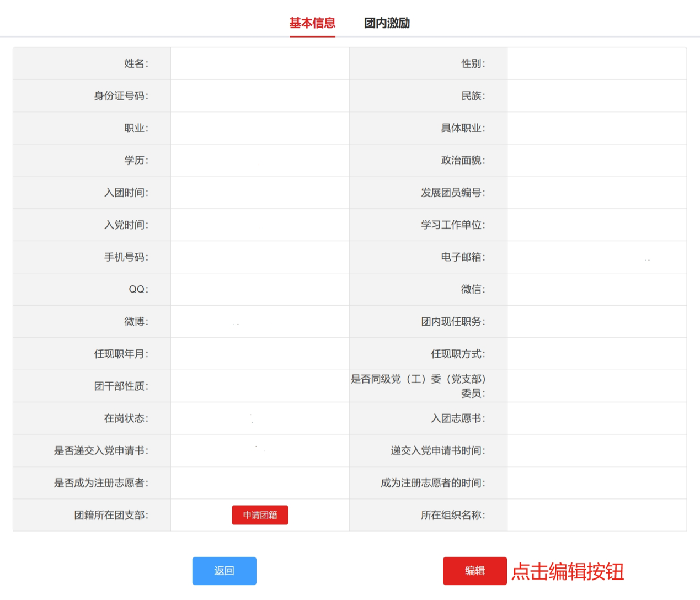700x600 pixels.
Task: Click the 手机号码 field label
Action: (126, 257)
